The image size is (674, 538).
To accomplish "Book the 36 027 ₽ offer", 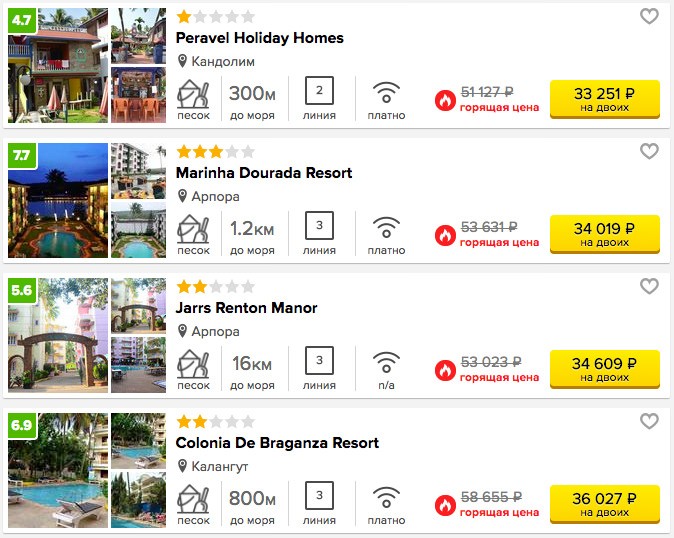I will 605,504.
